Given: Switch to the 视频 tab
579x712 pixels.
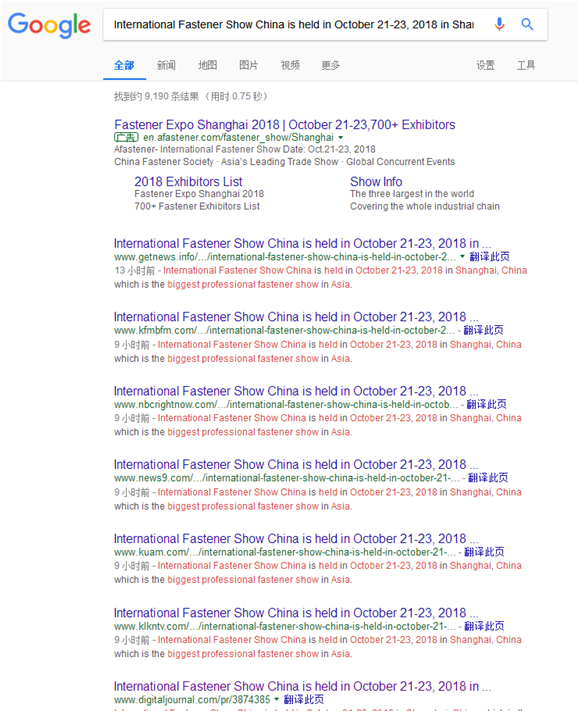Looking at the screenshot, I should (x=290, y=65).
